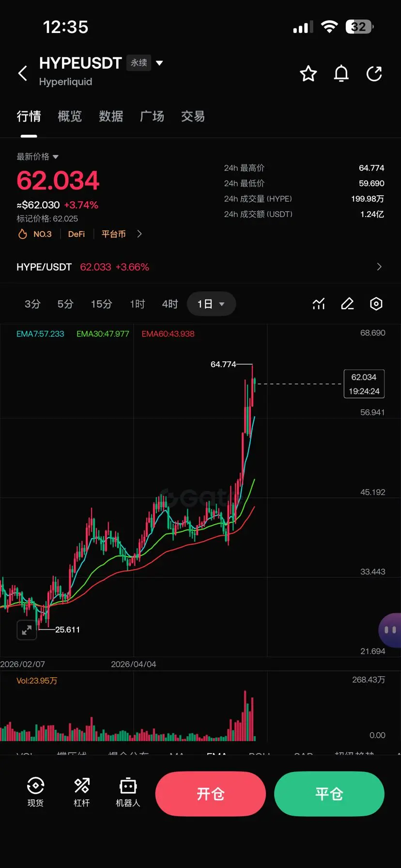This screenshot has width=401, height=868.
Task: Tap the EMA30:47.977 indicator label
Action: [x=103, y=334]
